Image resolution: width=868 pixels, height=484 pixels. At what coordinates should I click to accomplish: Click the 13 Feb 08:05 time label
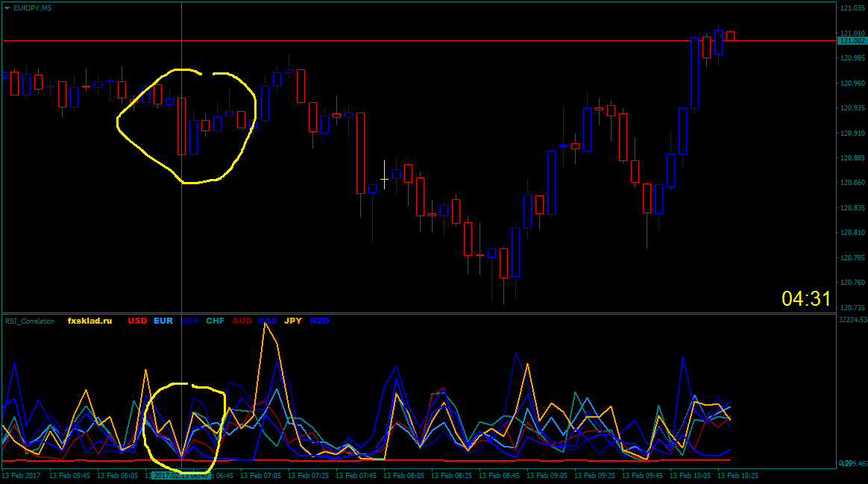403,476
